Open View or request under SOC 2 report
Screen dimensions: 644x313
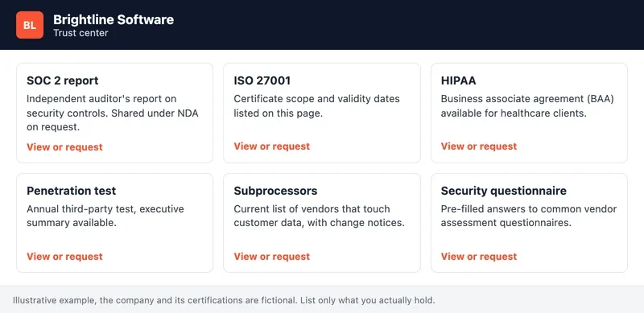coord(64,147)
